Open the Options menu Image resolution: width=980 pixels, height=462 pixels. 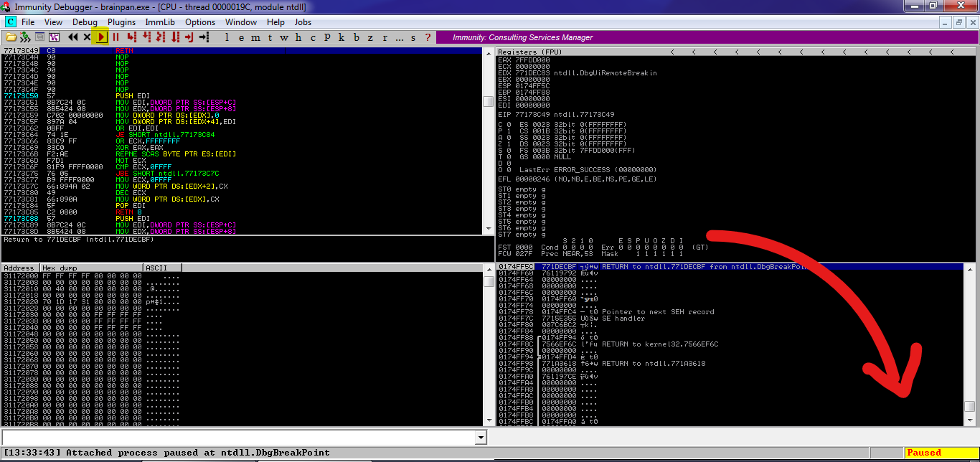pos(200,22)
